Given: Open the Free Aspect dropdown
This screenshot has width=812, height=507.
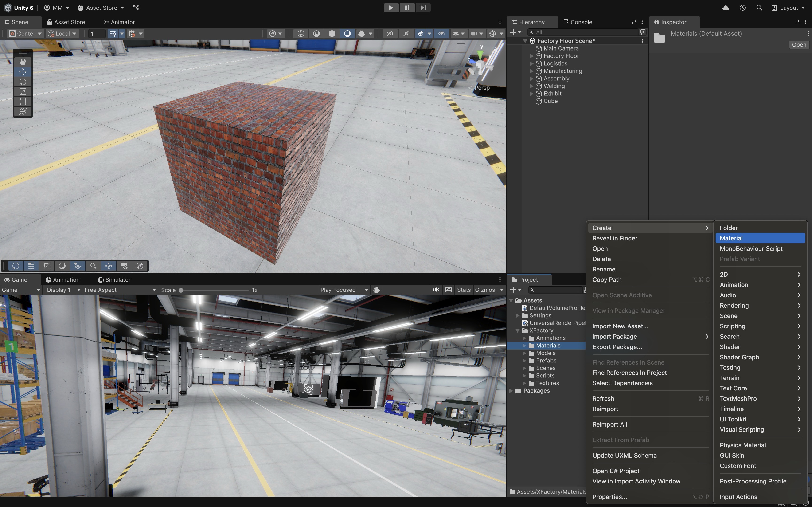Looking at the screenshot, I should pos(120,290).
